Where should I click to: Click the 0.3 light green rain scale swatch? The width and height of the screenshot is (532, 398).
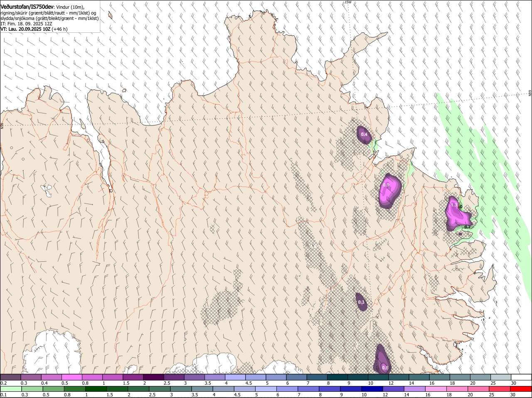pyautogui.click(x=32, y=389)
